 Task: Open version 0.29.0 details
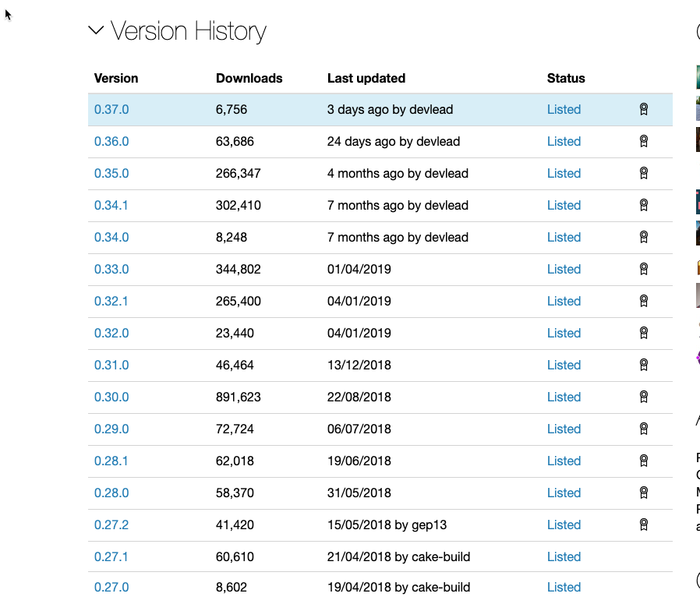click(x=111, y=429)
